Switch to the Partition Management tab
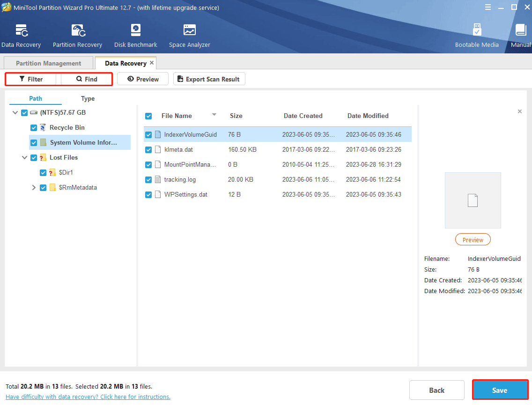Screen dimensions: 532x405 tap(48, 63)
